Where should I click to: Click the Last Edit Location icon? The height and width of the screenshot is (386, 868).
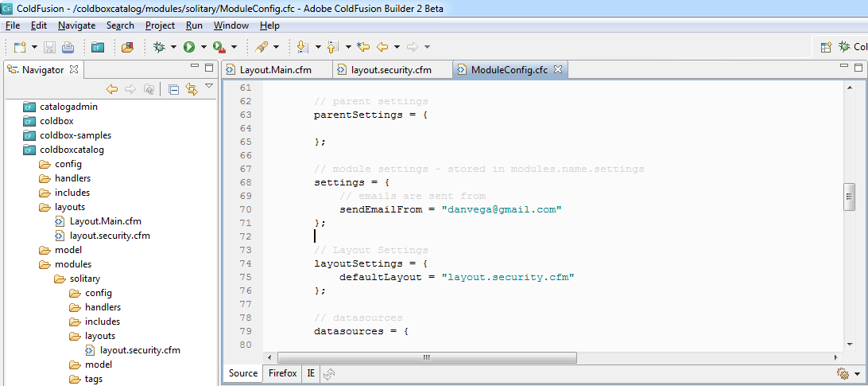click(x=363, y=48)
